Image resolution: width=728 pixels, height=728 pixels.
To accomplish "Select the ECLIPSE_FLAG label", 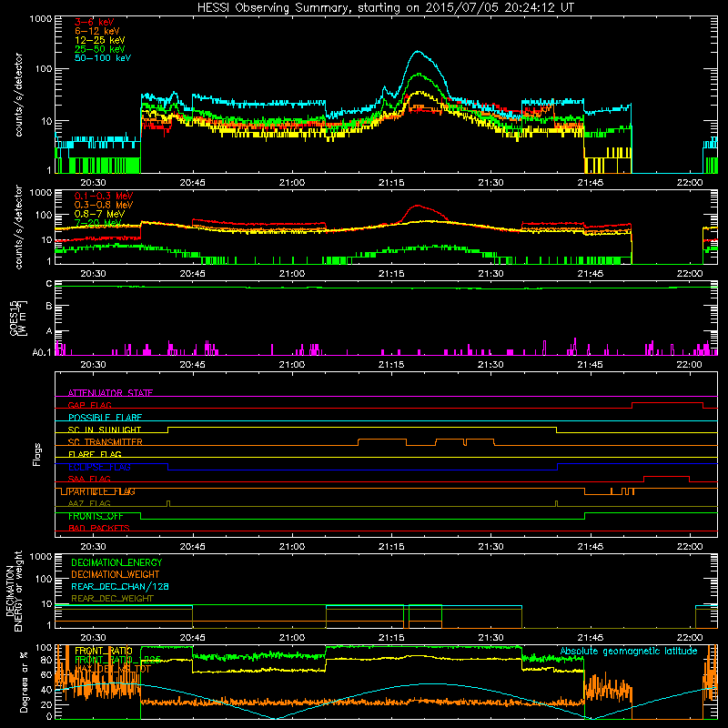I will (99, 467).
